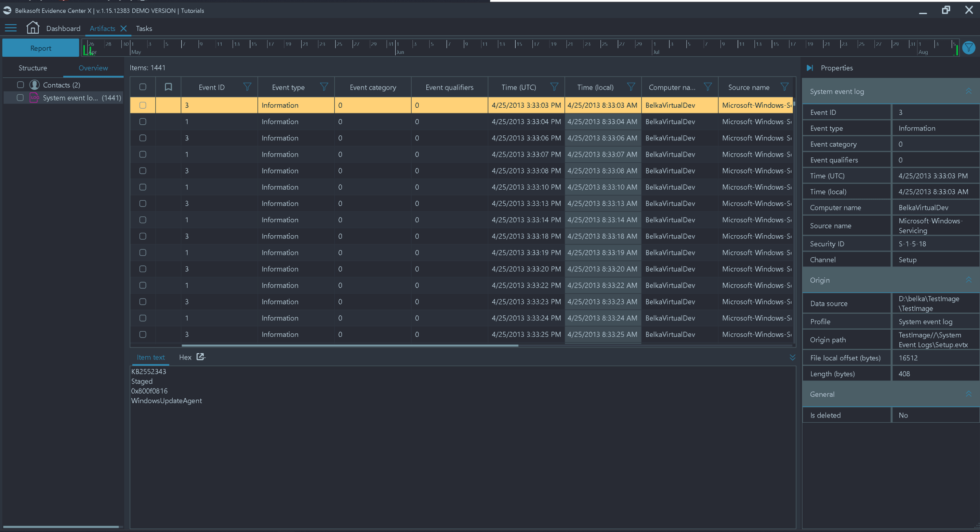Select the Contacts (2) tree item
This screenshot has height=532, width=980.
62,85
